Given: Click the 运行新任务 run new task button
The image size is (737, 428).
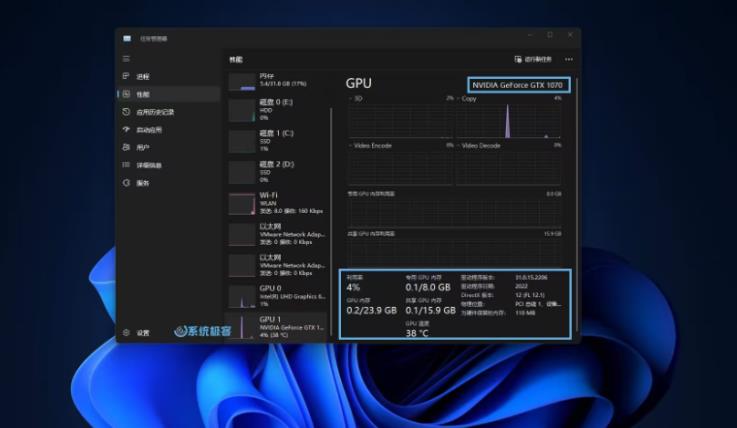Looking at the screenshot, I should (533, 59).
